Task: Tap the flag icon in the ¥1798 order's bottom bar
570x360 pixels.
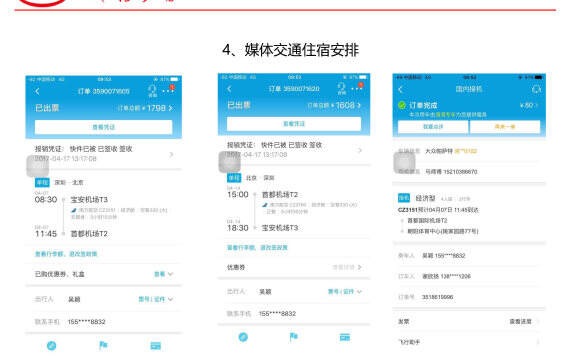Action: tap(103, 345)
